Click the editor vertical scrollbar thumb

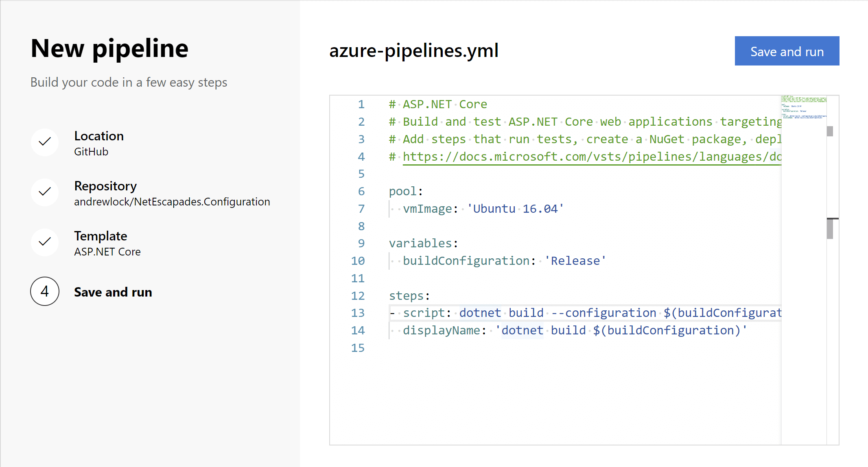pyautogui.click(x=830, y=229)
